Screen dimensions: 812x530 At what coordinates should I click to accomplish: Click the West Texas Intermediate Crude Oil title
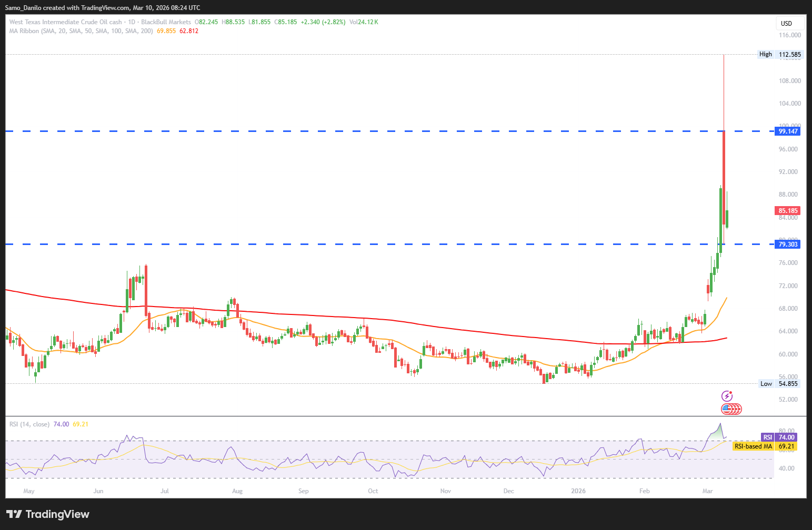coord(66,22)
